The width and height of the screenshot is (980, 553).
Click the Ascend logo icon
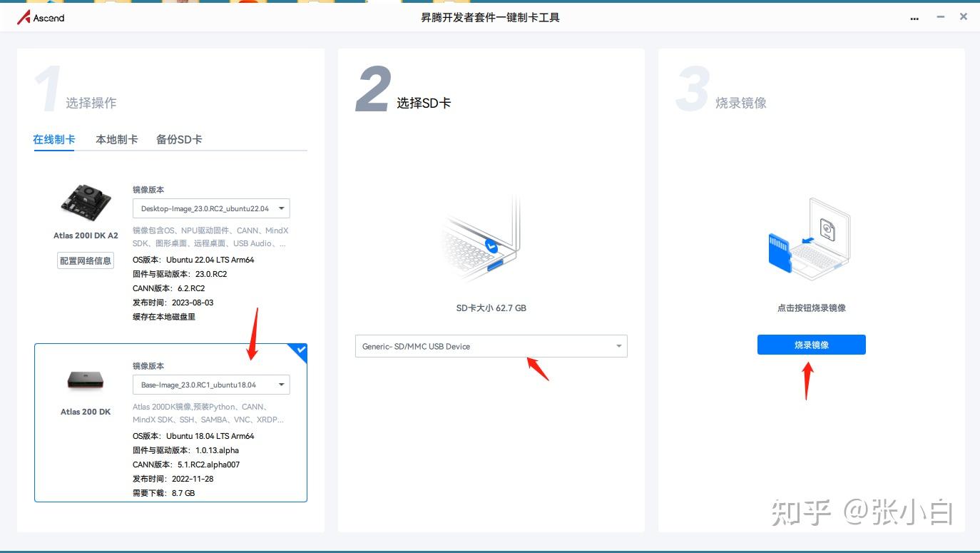pos(24,17)
